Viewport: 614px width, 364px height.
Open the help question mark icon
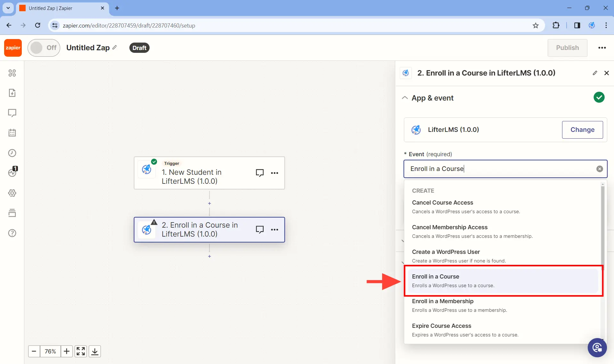coord(12,233)
